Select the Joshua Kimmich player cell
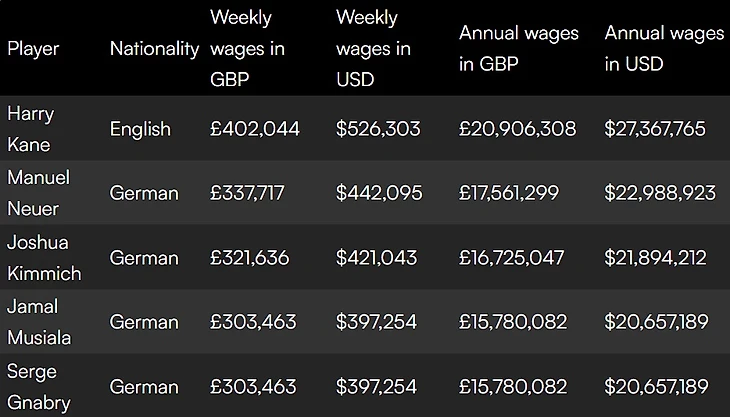Viewport: 730px width, 417px height. coord(44,257)
